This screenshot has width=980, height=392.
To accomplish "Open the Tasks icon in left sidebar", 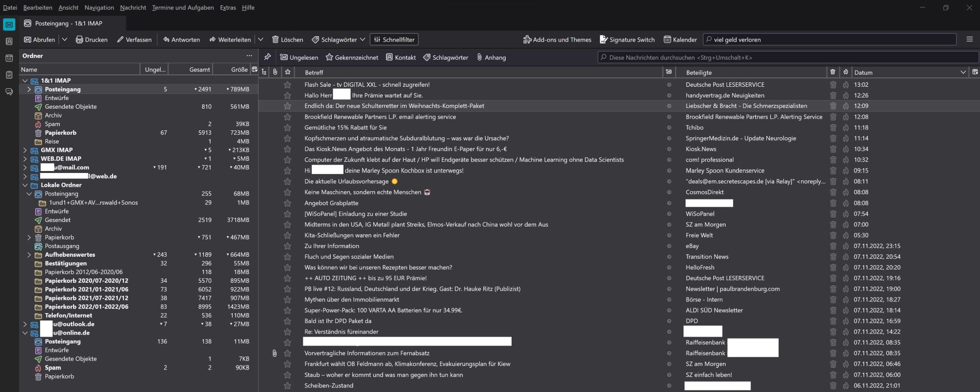I will click(x=9, y=75).
